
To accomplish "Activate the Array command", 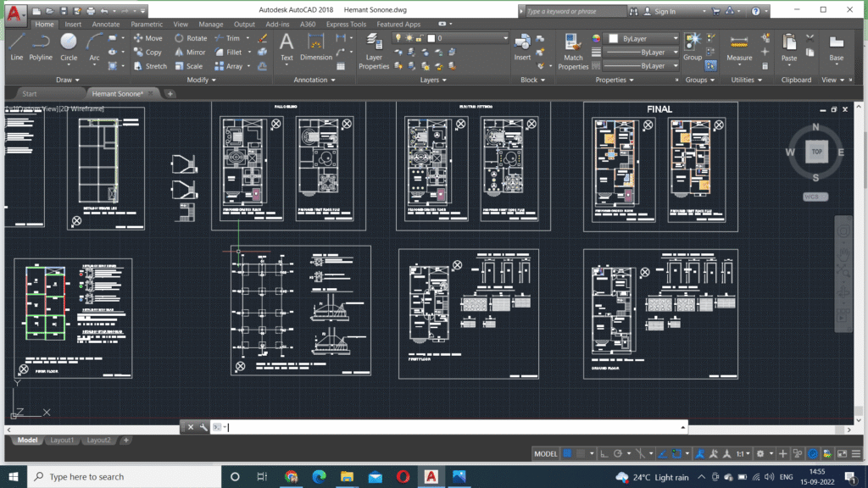I will [229, 66].
